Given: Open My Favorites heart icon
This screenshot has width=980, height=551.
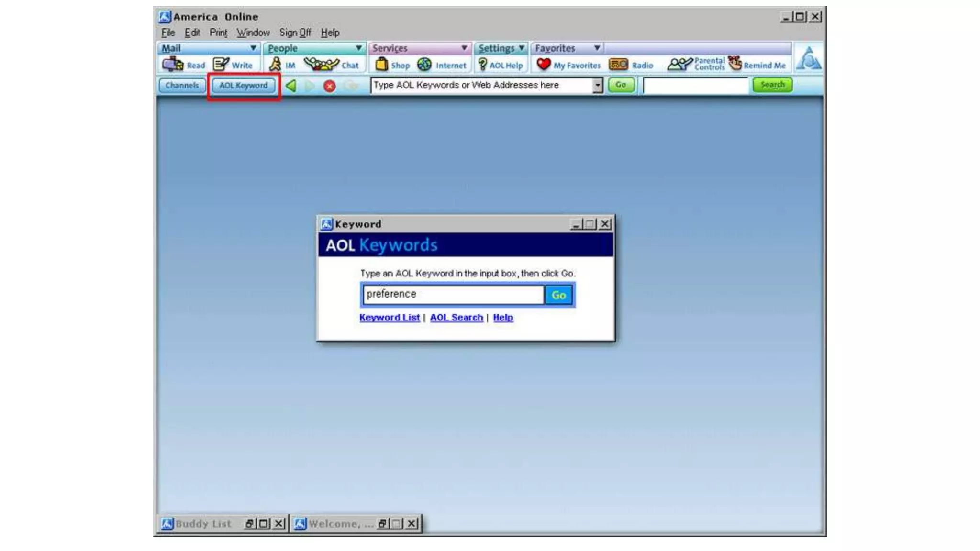Looking at the screenshot, I should [544, 64].
